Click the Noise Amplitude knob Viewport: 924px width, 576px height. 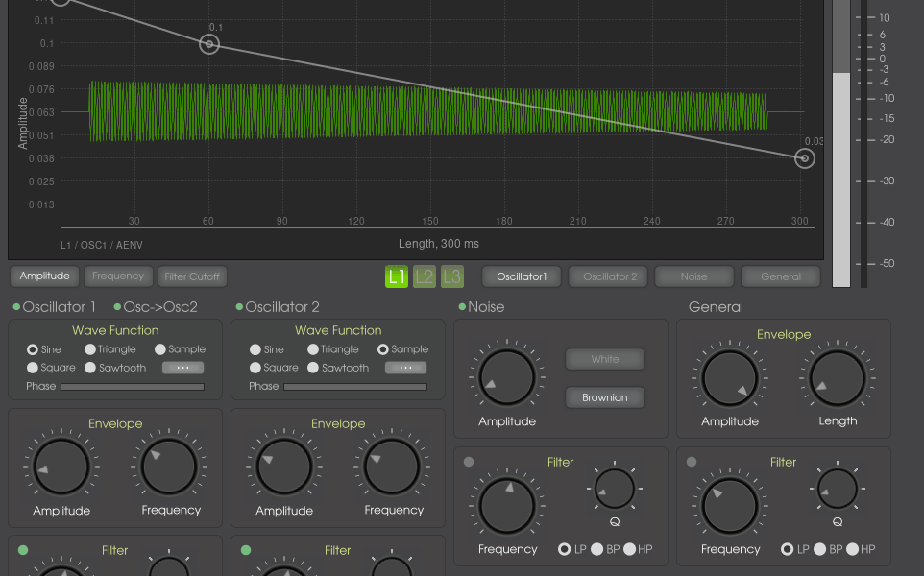click(x=507, y=377)
